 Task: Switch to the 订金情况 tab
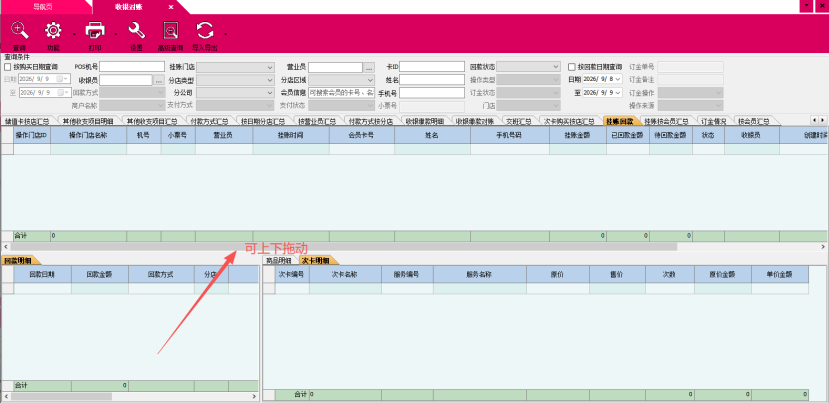pos(713,121)
